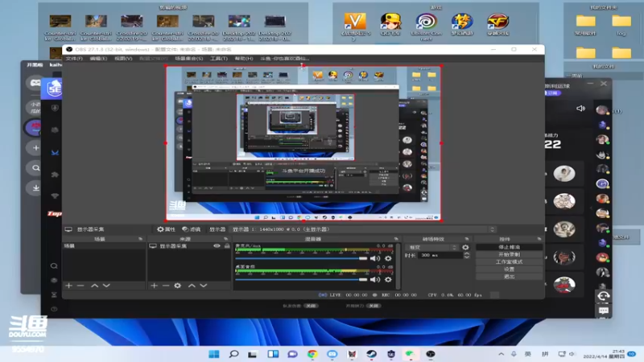This screenshot has height=362, width=644.
Task: Open mic/Aux audio settings gear
Action: [x=388, y=258]
